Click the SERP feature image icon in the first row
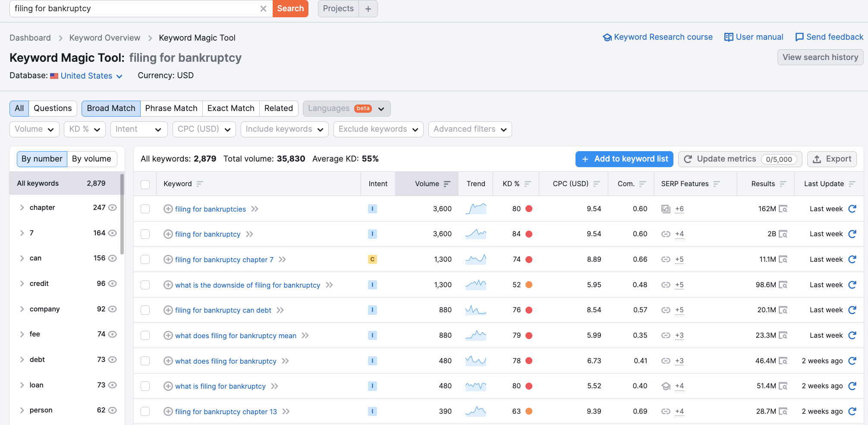The height and width of the screenshot is (425, 868). pyautogui.click(x=666, y=209)
